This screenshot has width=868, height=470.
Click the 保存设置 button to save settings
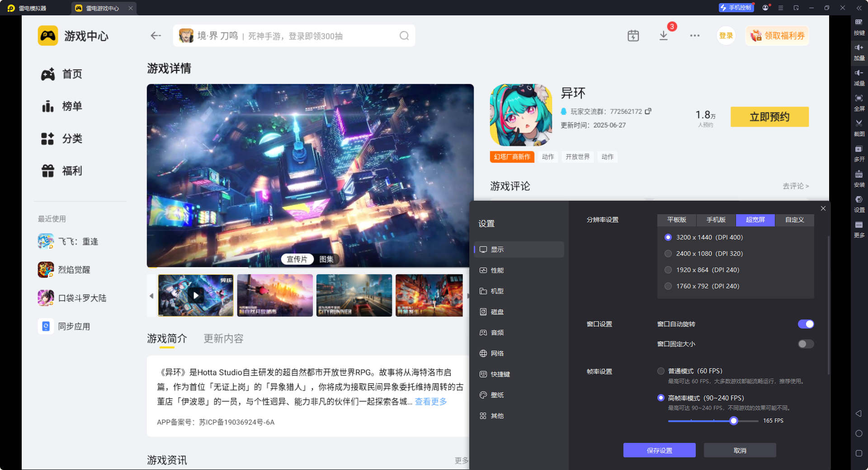click(659, 450)
